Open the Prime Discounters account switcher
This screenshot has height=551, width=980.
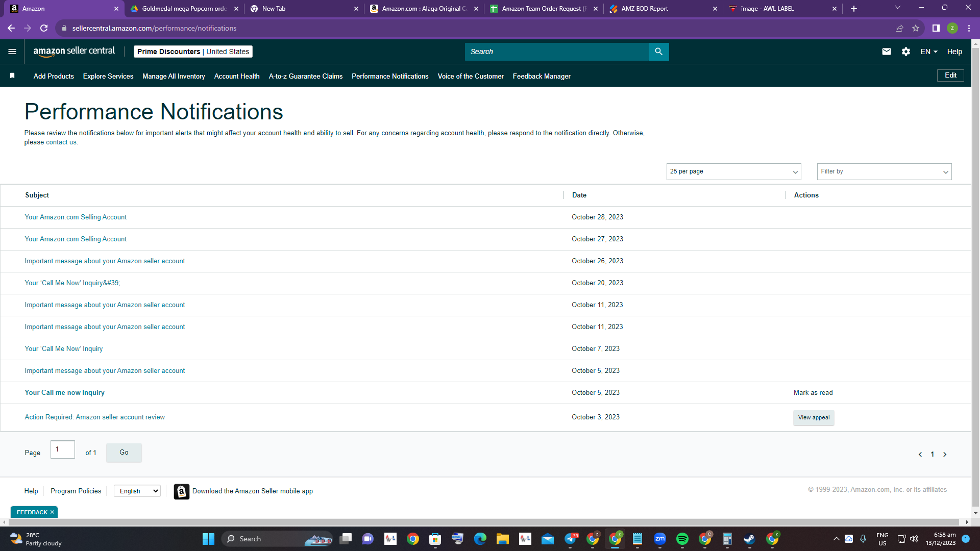pyautogui.click(x=193, y=52)
